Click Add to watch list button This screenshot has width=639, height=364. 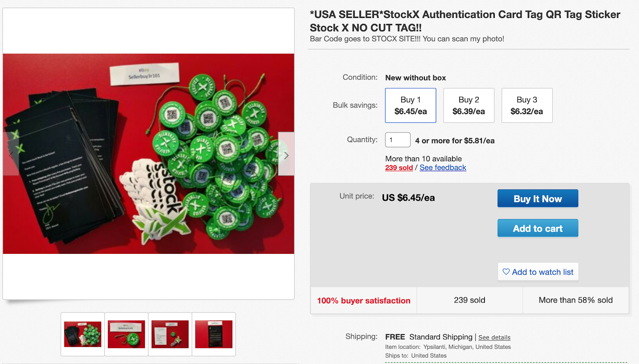coord(538,272)
